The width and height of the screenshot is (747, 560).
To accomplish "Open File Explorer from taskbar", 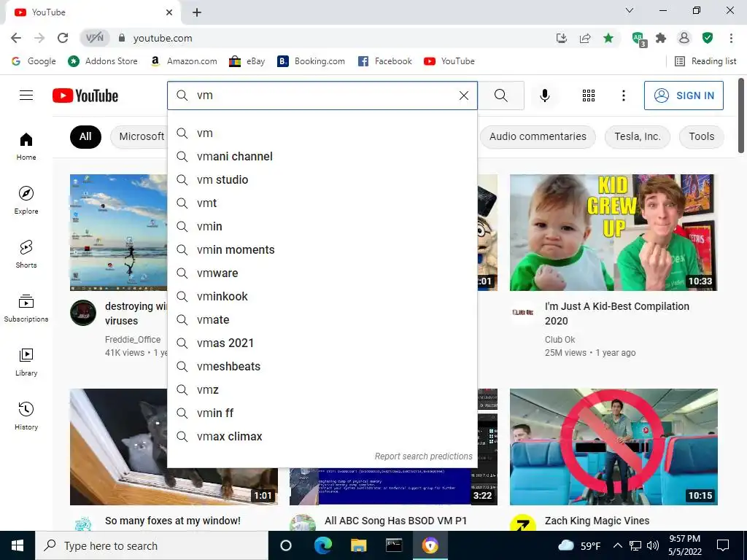I will click(358, 545).
